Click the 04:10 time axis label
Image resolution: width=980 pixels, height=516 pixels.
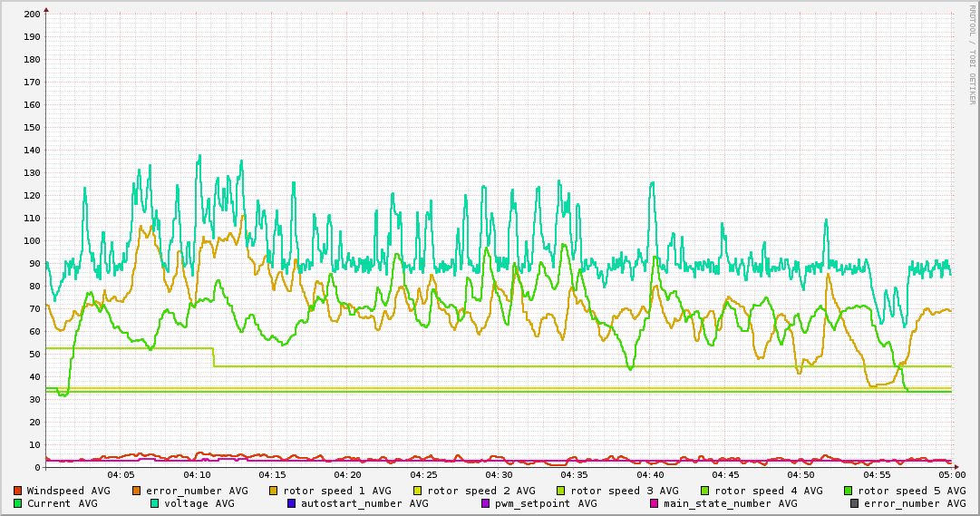(x=197, y=475)
